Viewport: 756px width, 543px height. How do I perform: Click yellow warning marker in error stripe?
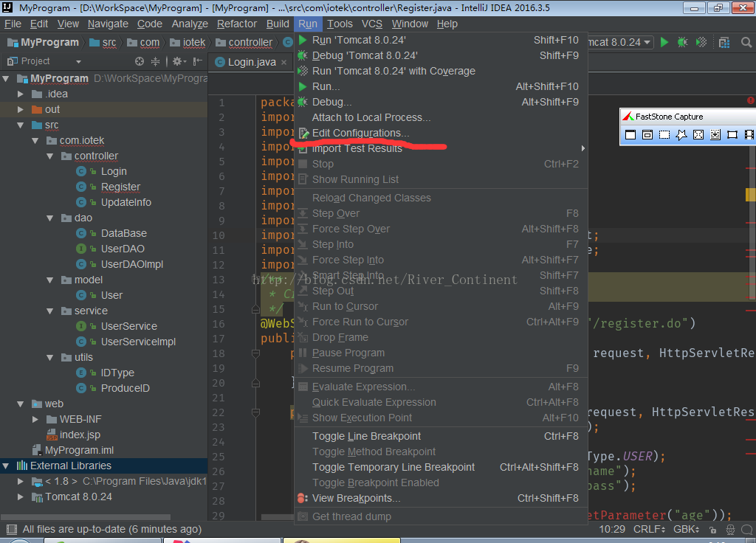pyautogui.click(x=750, y=195)
